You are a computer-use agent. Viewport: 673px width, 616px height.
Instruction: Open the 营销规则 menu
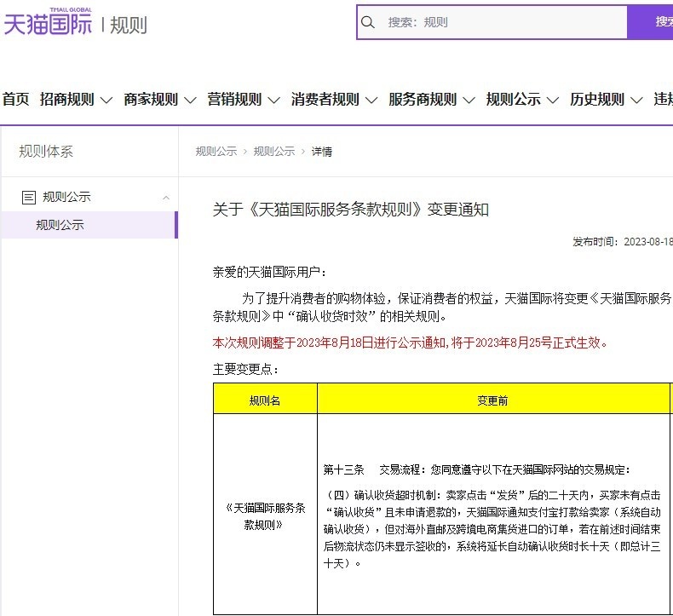[x=234, y=99]
